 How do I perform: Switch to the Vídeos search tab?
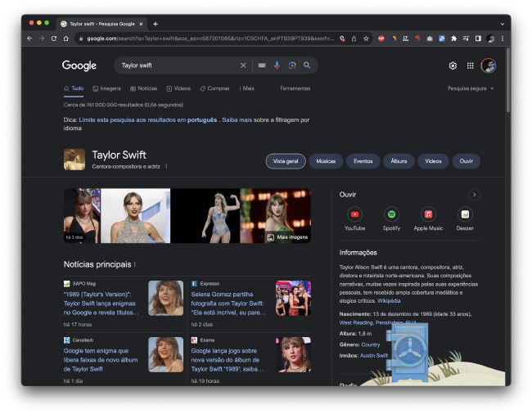[178, 88]
